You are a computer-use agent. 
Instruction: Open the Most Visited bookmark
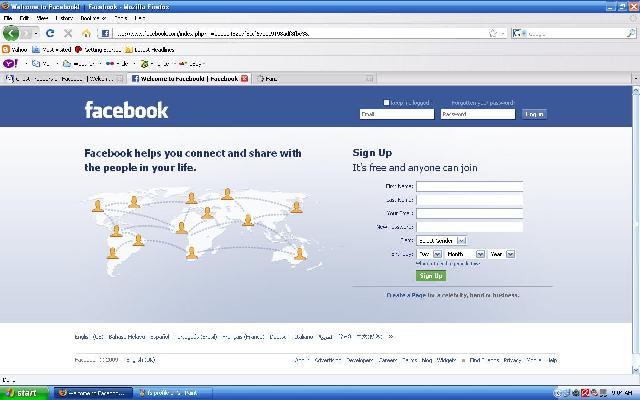coord(51,50)
